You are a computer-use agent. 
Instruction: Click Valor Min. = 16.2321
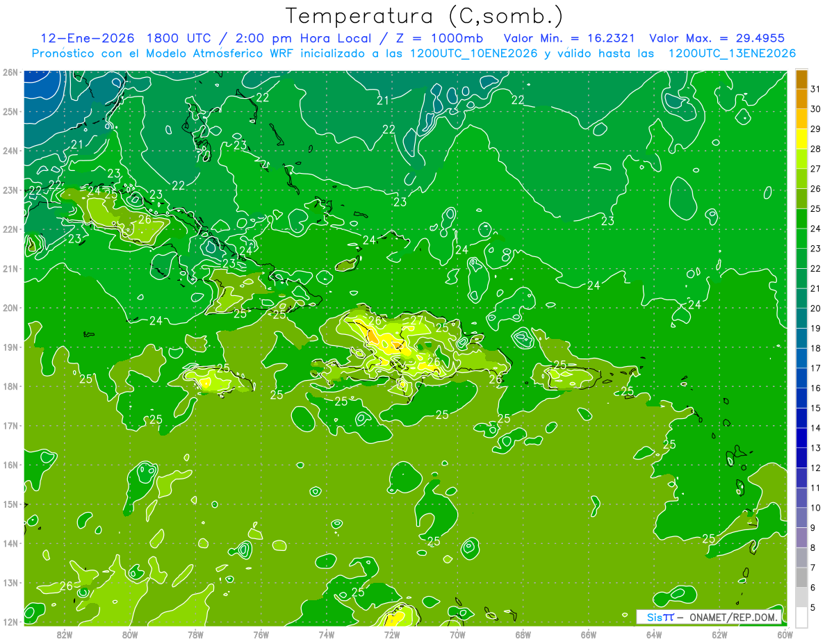(x=569, y=38)
